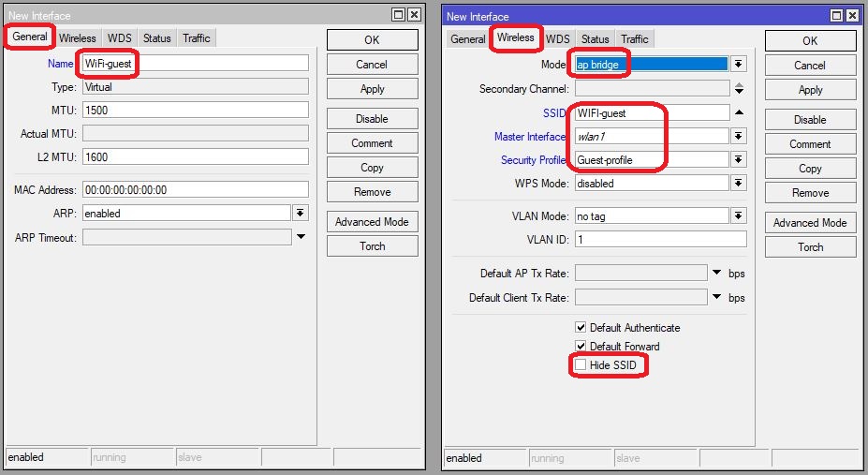Switch to Status tab in left window
The width and height of the screenshot is (868, 475).
point(157,38)
